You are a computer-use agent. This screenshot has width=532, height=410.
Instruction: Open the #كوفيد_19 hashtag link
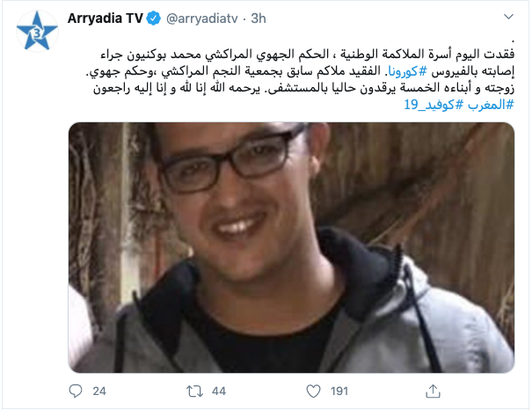tap(434, 105)
